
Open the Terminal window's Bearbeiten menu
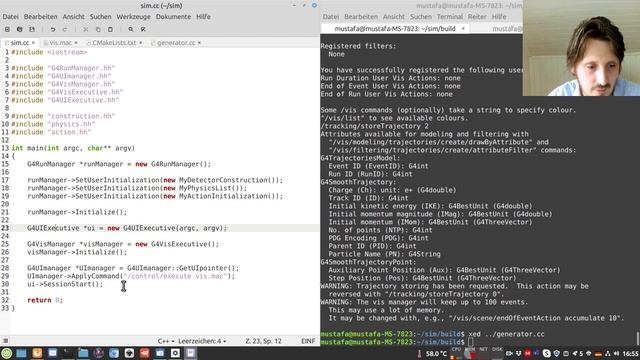tap(361, 17)
